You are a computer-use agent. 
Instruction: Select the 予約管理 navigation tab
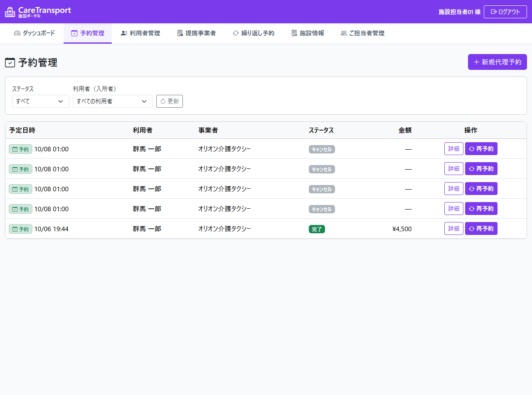coord(88,33)
